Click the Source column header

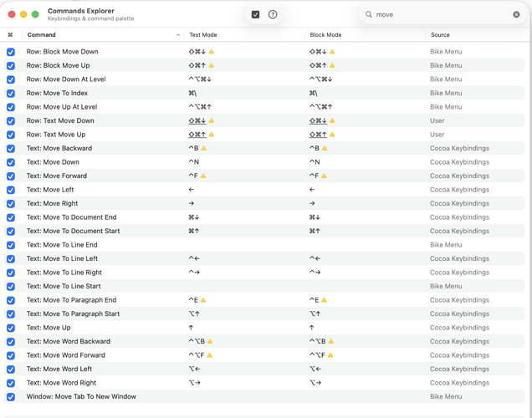coord(440,35)
